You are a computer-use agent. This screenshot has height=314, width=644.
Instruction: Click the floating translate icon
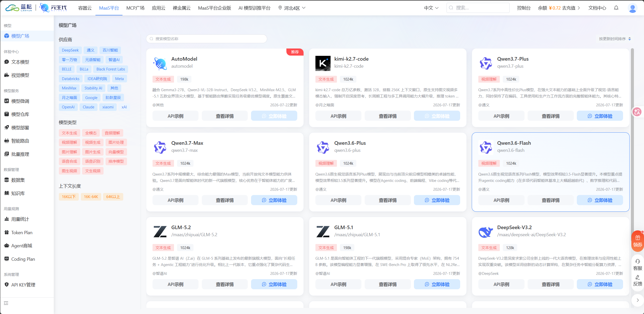click(637, 112)
